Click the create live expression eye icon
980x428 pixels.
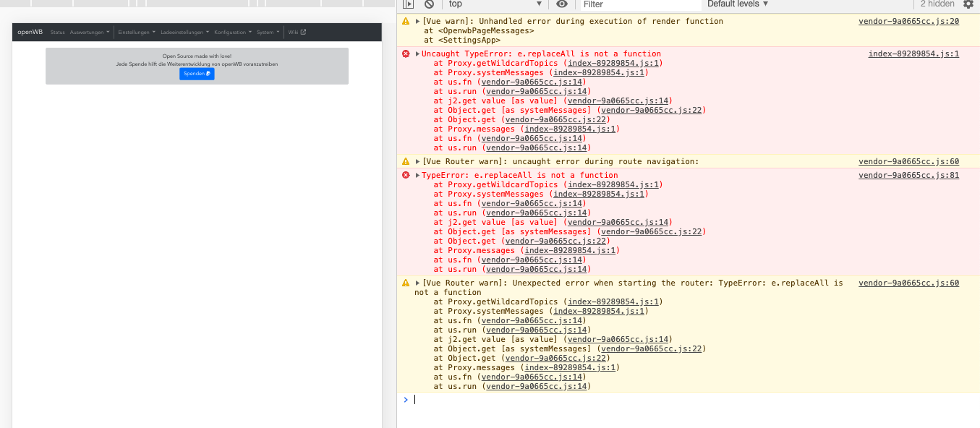tap(563, 5)
